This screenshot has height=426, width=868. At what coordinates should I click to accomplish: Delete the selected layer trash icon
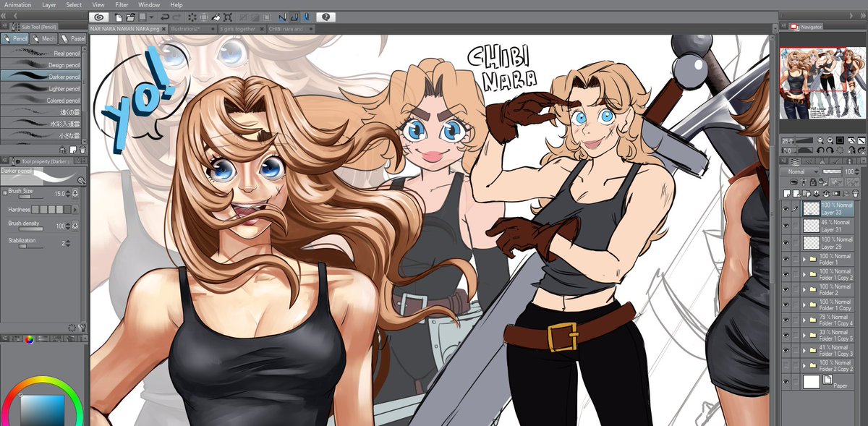coord(855,194)
